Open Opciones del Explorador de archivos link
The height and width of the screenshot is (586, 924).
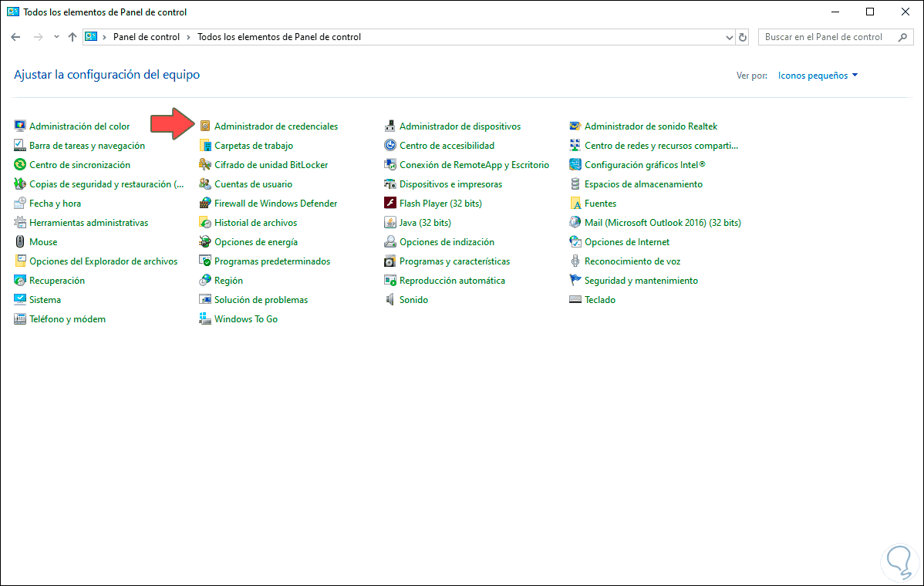coord(103,261)
